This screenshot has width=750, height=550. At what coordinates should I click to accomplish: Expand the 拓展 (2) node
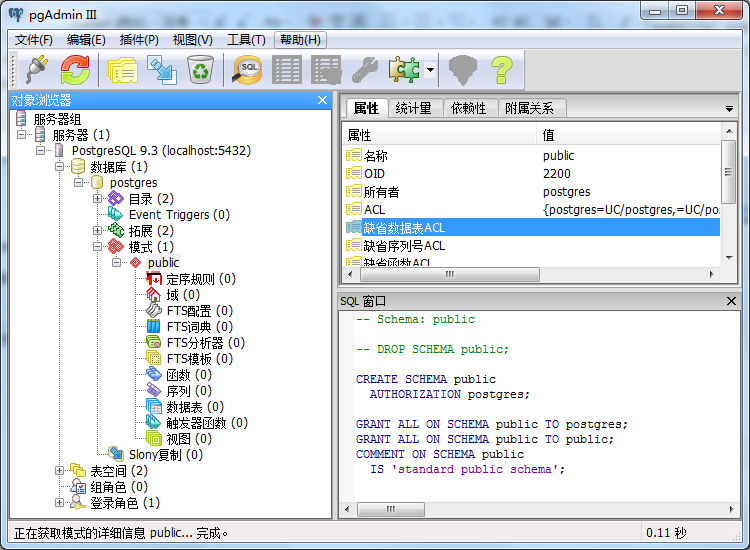pos(98,231)
